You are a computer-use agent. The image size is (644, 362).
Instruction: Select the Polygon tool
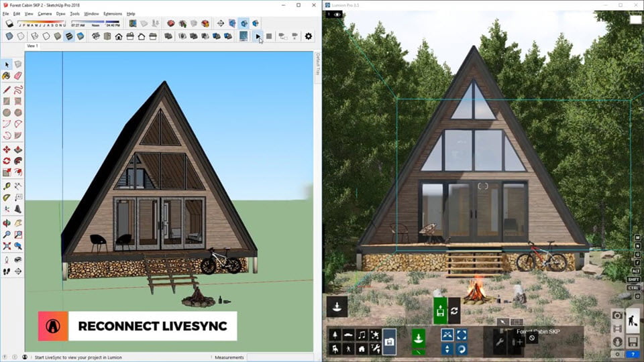click(x=18, y=113)
